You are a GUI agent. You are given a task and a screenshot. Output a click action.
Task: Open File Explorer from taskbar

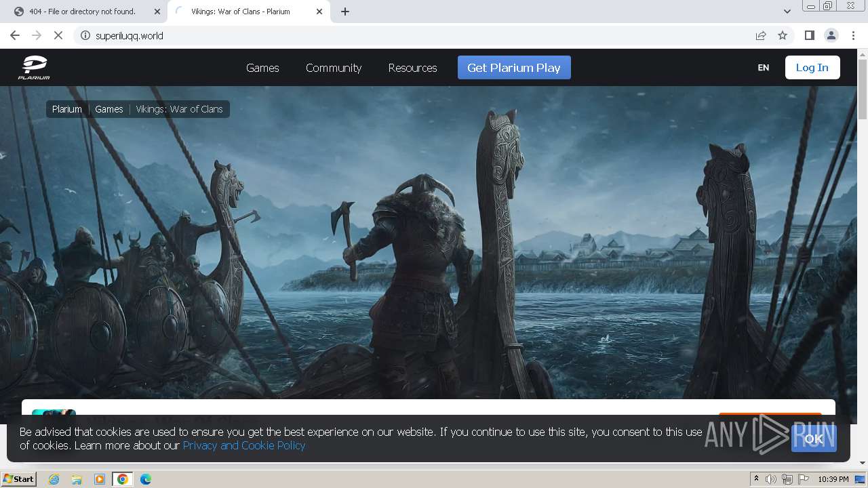pyautogui.click(x=77, y=479)
